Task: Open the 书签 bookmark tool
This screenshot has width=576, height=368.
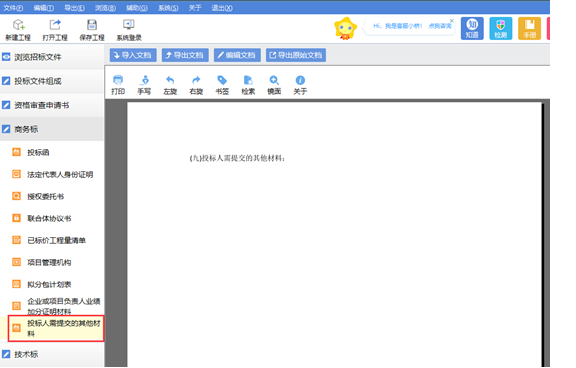Action: point(222,80)
